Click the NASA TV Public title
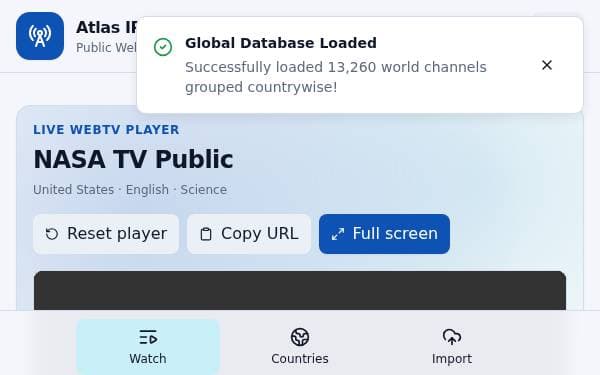600x375 pixels. click(133, 159)
